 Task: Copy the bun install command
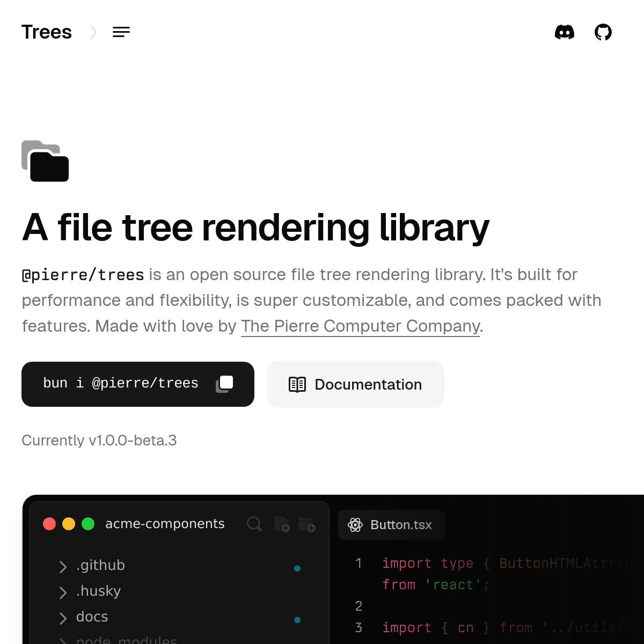224,384
